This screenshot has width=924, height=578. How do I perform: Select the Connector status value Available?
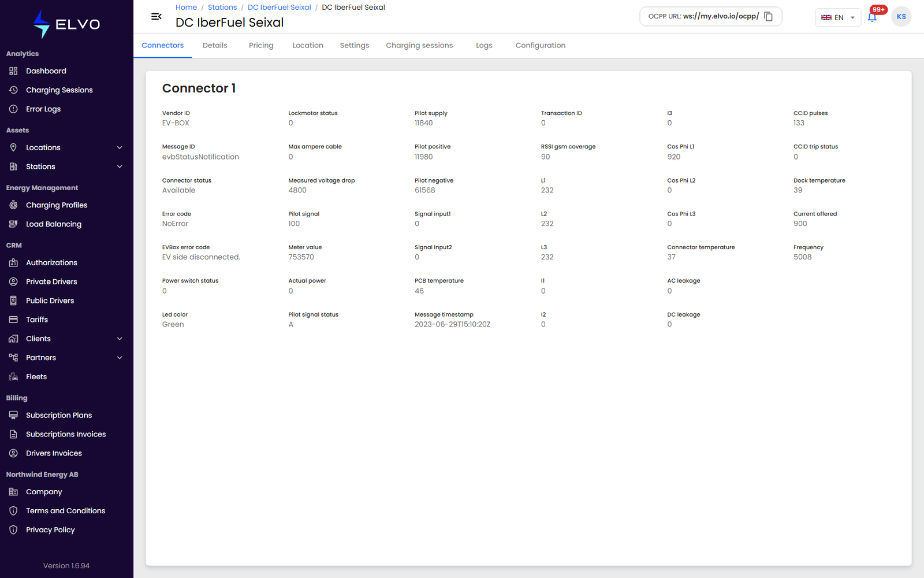point(179,190)
